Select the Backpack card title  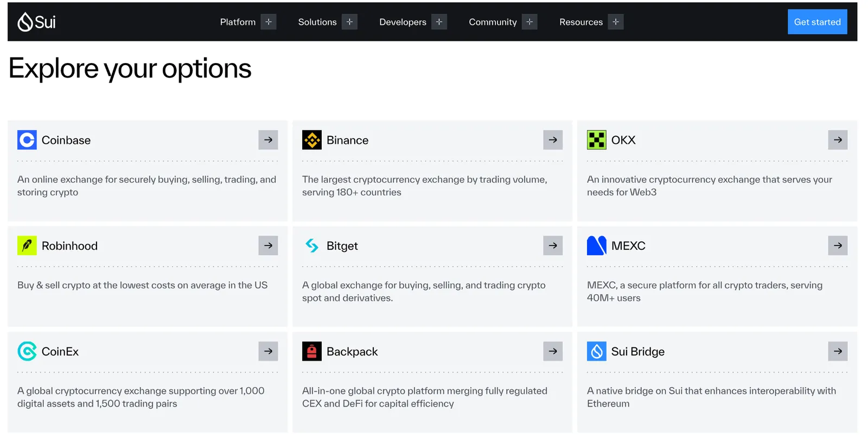[x=352, y=352]
